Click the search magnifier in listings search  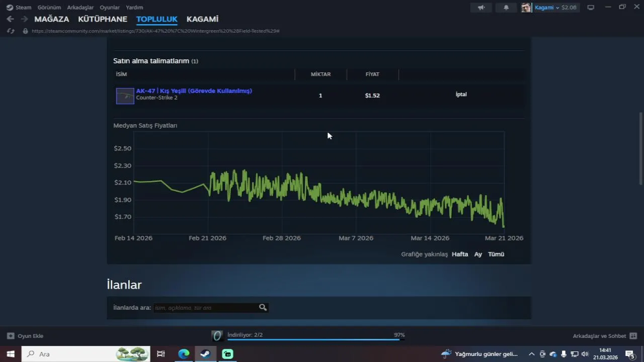[263, 307]
